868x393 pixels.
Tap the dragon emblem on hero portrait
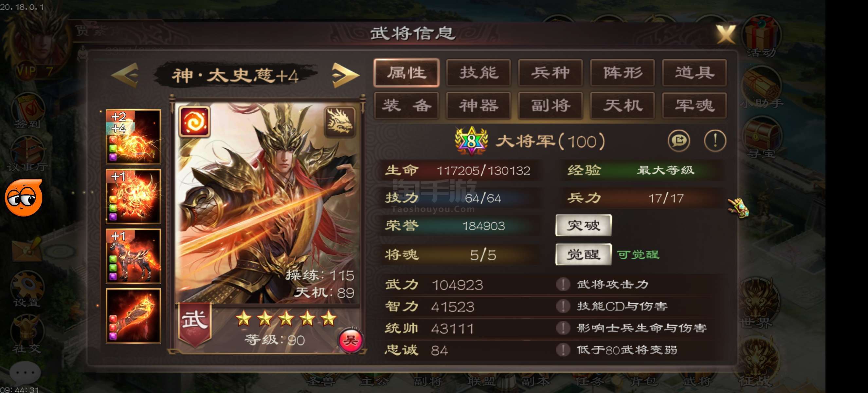point(340,122)
